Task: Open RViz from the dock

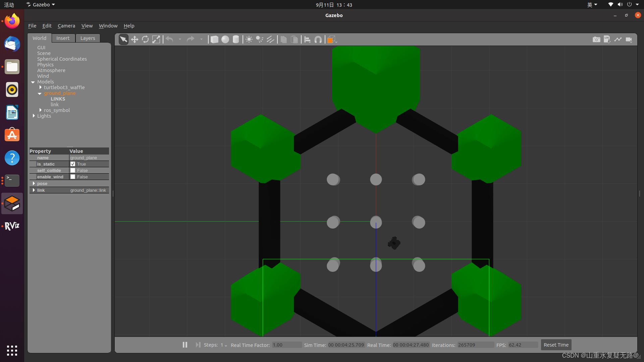Action: (12, 226)
